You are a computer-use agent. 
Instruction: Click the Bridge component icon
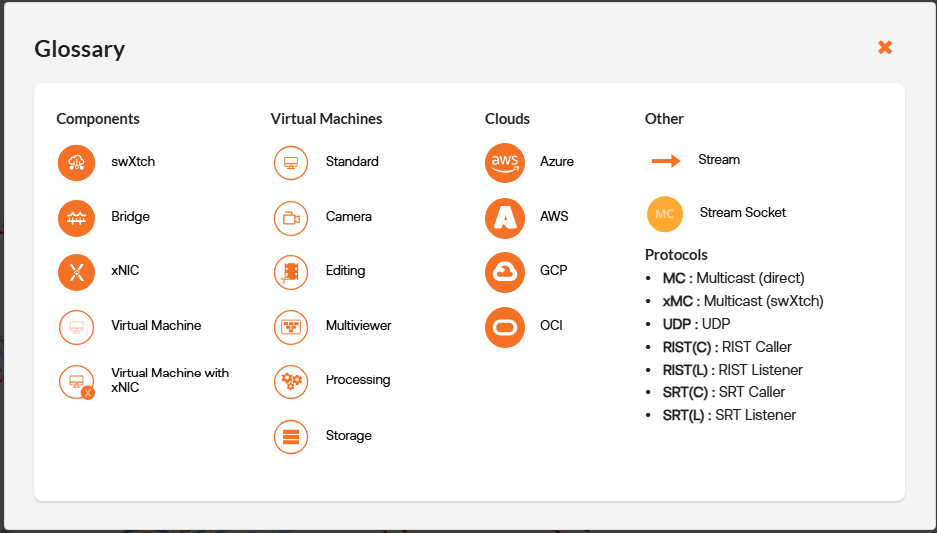(76, 217)
